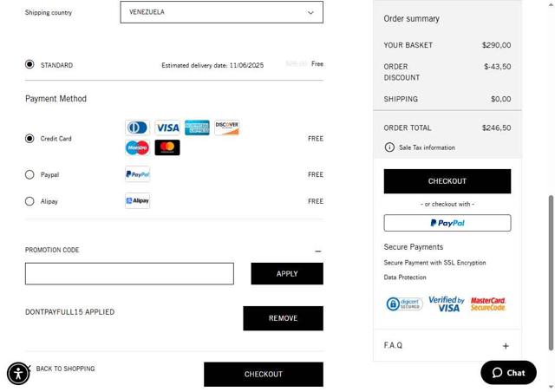Image resolution: width=555 pixels, height=392 pixels.
Task: Click the Discover card icon
Action: pyautogui.click(x=226, y=128)
